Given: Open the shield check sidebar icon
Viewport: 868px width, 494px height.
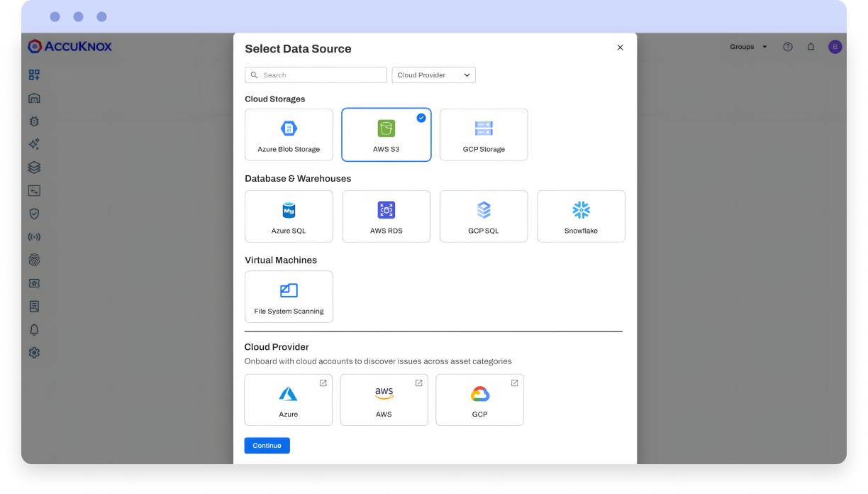Looking at the screenshot, I should (34, 214).
